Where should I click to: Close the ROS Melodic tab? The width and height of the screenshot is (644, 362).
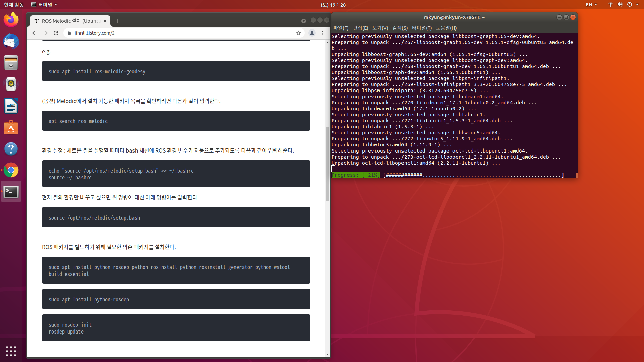tap(105, 21)
